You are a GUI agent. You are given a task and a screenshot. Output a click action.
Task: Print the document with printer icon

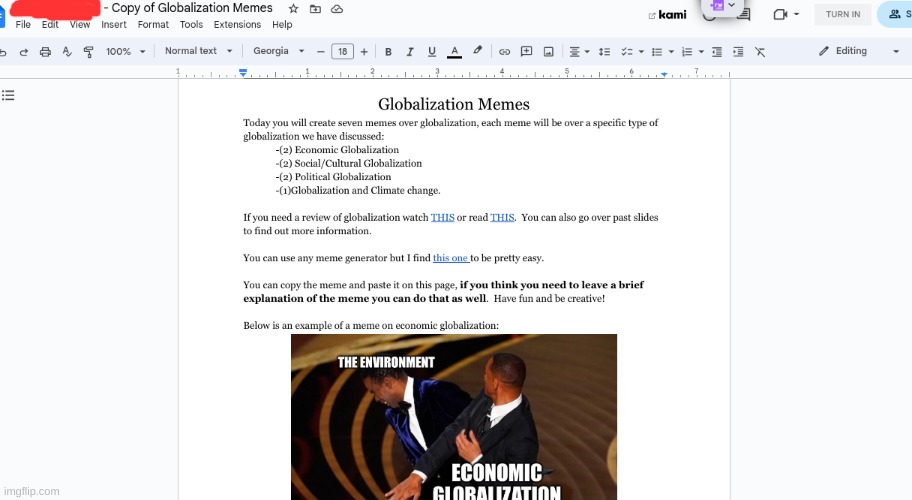tap(45, 52)
